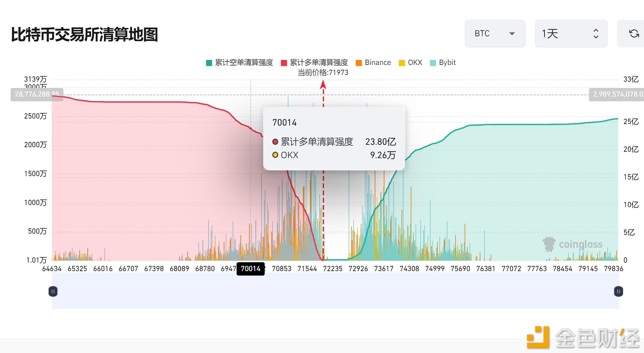Click the tooltip value 9.26万
Screen dimensions: 644x353
pos(383,155)
